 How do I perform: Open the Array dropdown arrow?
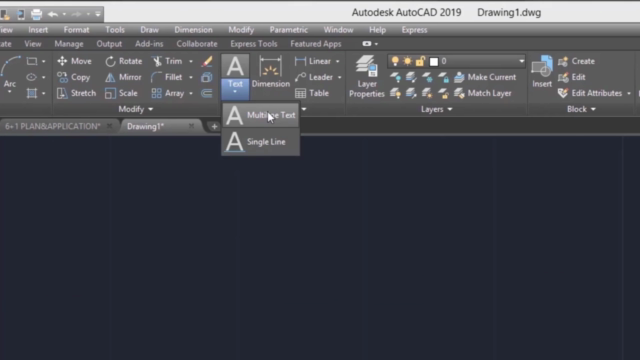[x=191, y=93]
